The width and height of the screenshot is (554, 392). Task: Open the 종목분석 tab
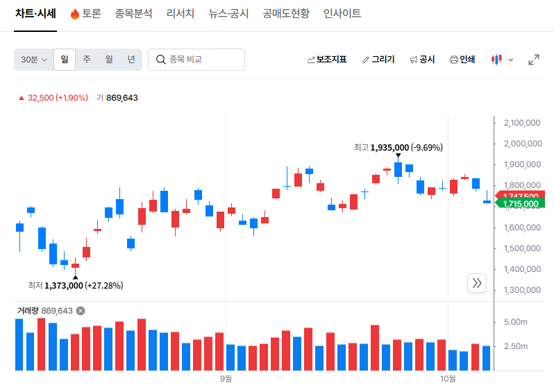pos(133,13)
